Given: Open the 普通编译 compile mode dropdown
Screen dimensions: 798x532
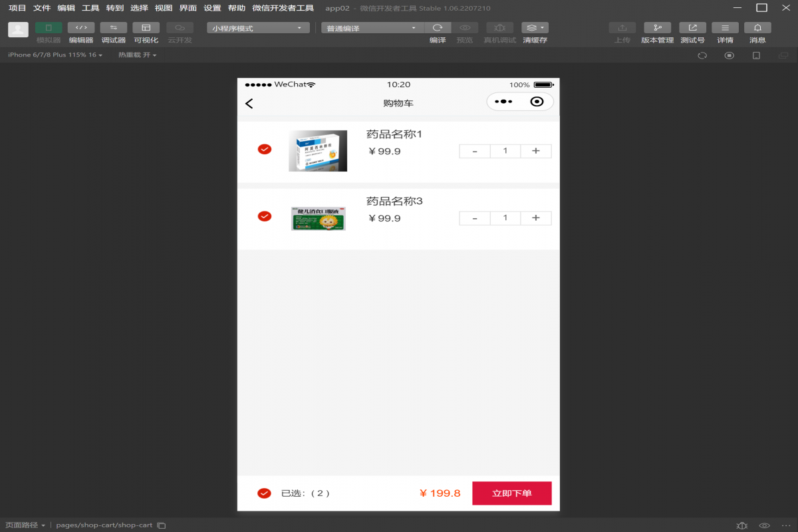Looking at the screenshot, I should click(370, 28).
